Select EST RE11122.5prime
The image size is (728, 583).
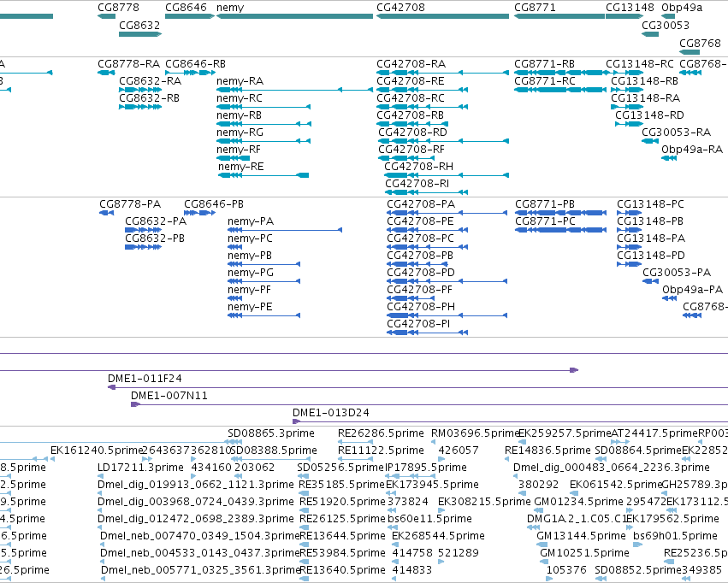[x=381, y=450]
